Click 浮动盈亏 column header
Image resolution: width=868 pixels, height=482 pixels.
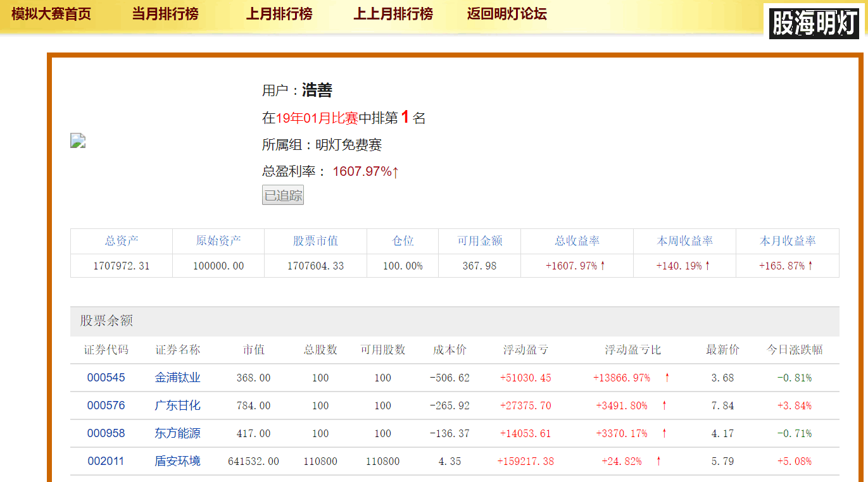pos(525,350)
